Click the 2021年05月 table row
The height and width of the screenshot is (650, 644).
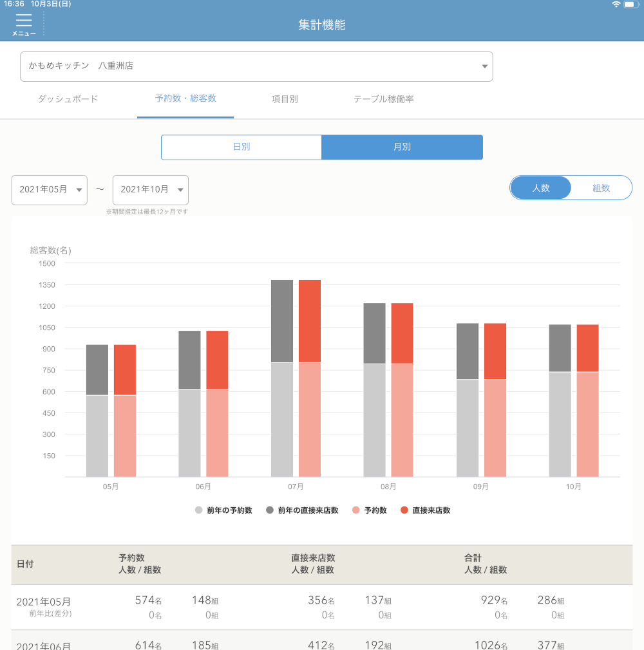(321, 607)
